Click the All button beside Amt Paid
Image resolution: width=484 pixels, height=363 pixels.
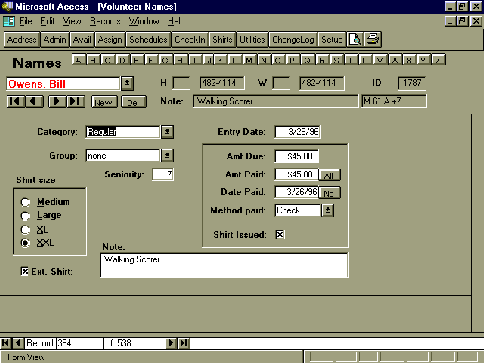[x=329, y=175]
